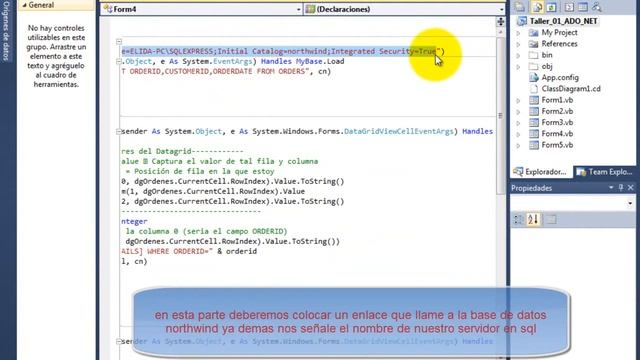This screenshot has width=640, height=360.
Task: Click the ClassDiagram1.cd file icon
Action: point(533,89)
